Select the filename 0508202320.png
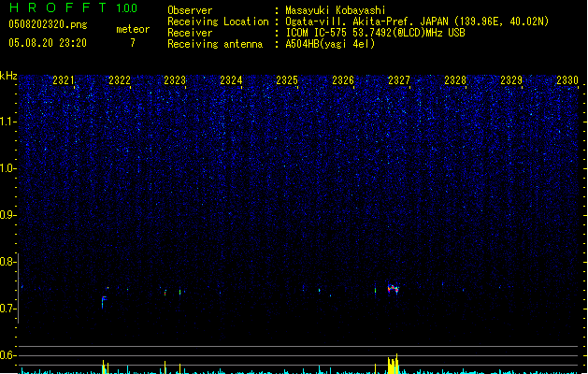This screenshot has width=588, height=374. click(48, 24)
